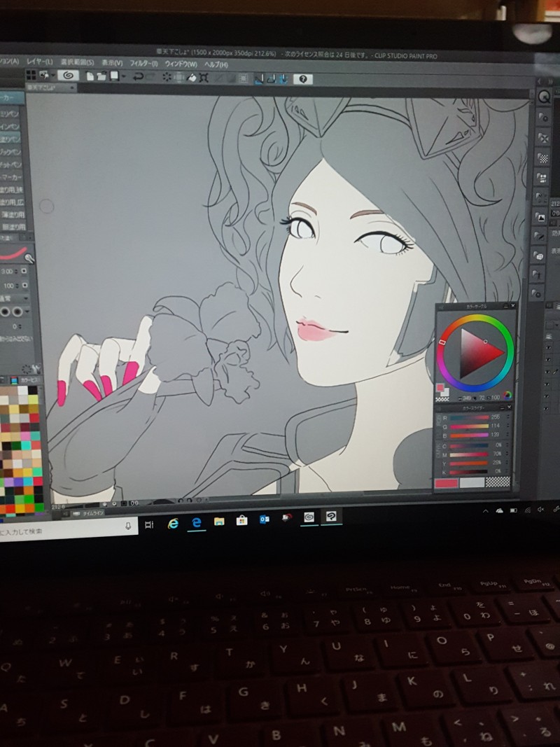Open the CLIP STUDIO spiral launcher icon

(x=68, y=76)
